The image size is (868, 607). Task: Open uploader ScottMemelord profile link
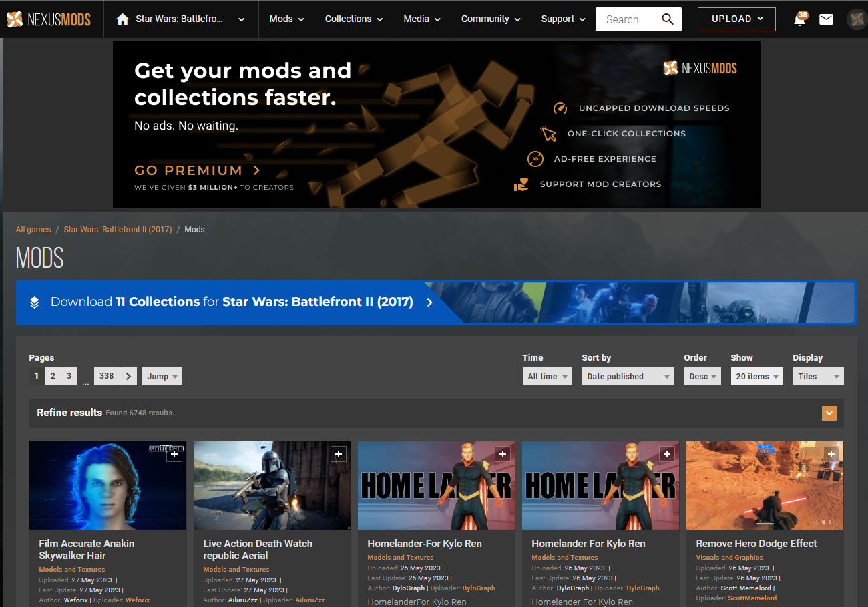coord(752,598)
